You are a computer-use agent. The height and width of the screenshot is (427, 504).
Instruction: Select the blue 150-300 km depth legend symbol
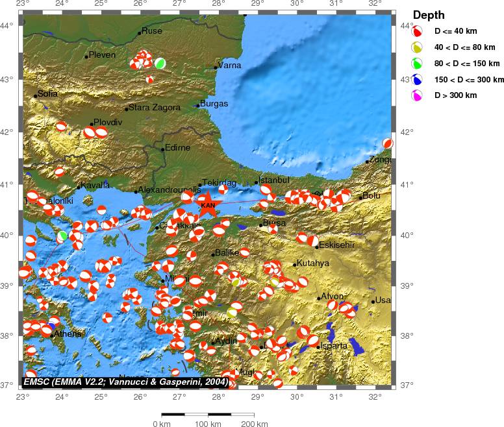coord(418,79)
